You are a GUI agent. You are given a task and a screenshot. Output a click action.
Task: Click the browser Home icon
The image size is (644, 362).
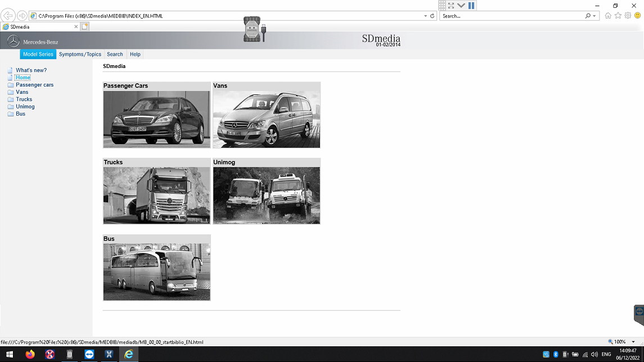608,16
